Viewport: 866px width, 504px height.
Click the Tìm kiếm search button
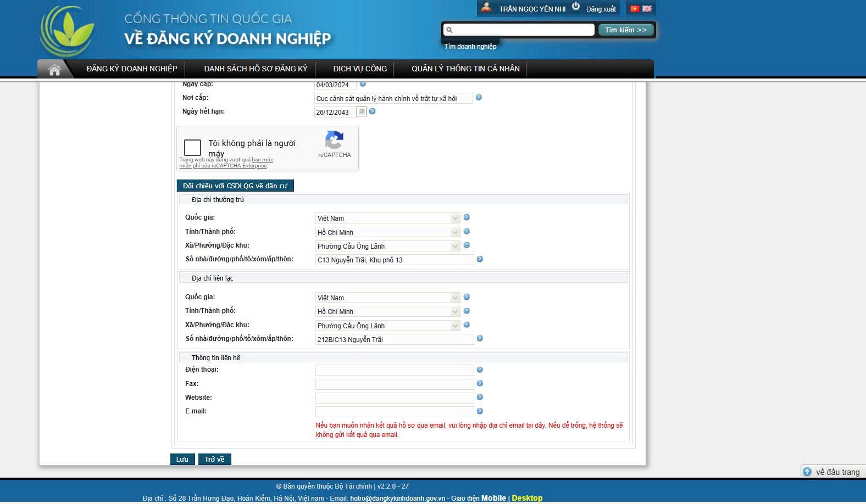626,30
